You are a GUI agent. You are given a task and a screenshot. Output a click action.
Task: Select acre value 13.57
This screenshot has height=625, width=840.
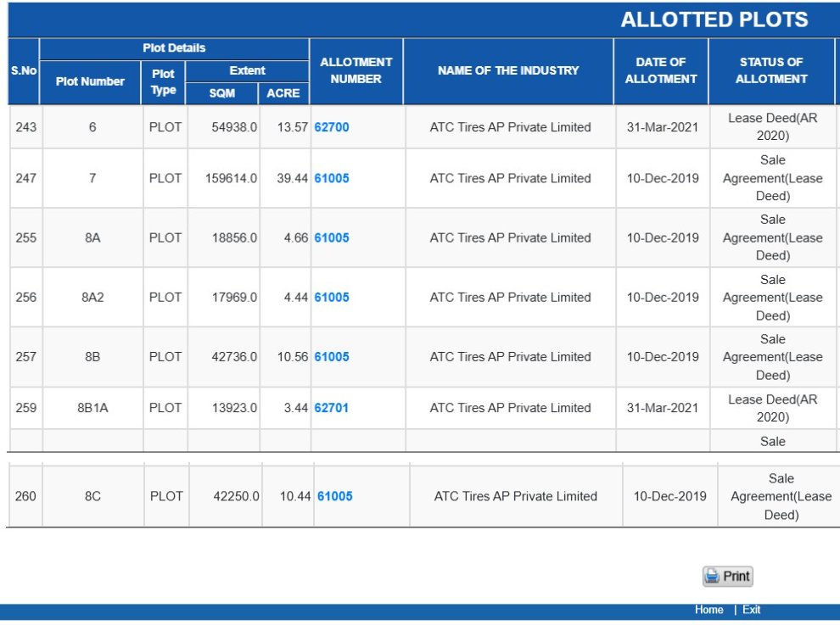292,127
